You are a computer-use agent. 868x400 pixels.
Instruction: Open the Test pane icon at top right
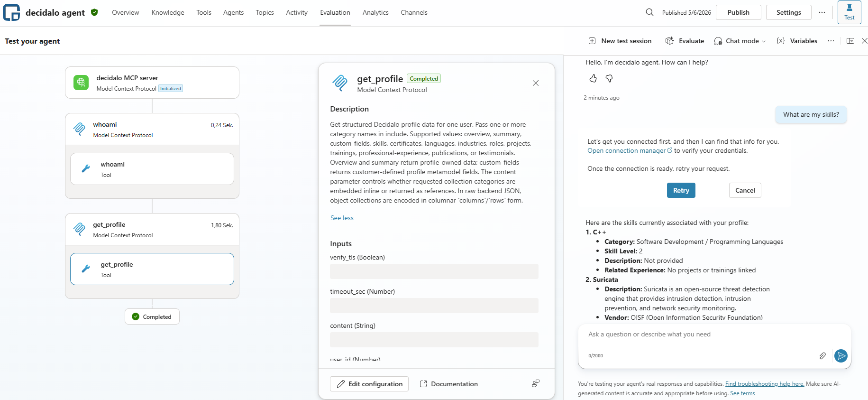(850, 12)
